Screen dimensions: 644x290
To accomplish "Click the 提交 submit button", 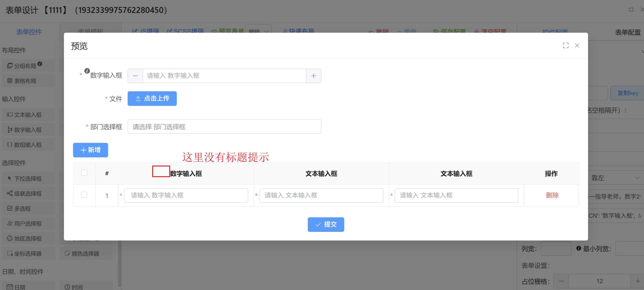I will pos(326,224).
